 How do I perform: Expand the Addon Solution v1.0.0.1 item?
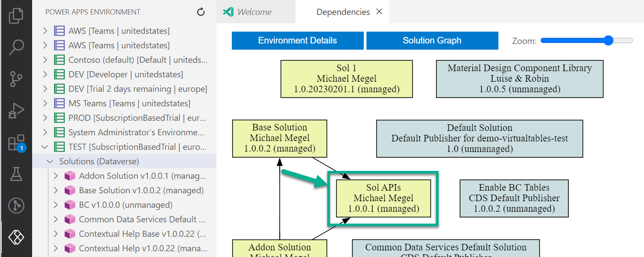coord(55,176)
